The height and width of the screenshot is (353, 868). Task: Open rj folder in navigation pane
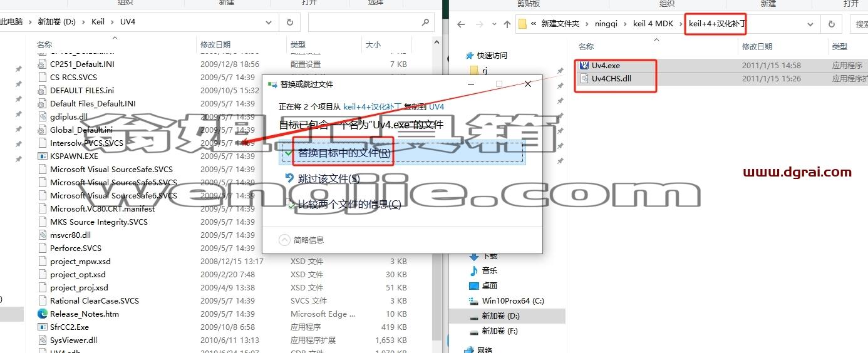485,71
